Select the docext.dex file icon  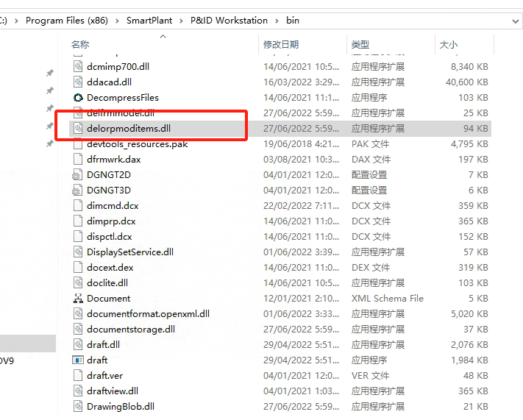point(78,267)
